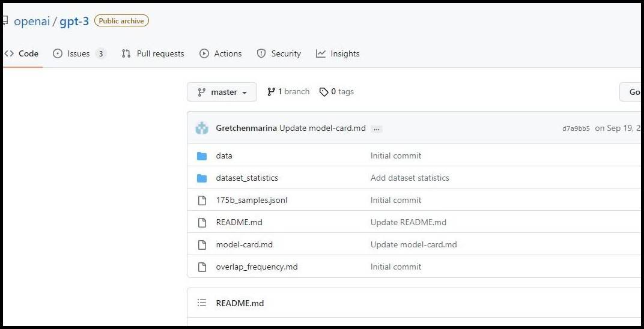Open the gpt-3 repository link

[x=74, y=21]
